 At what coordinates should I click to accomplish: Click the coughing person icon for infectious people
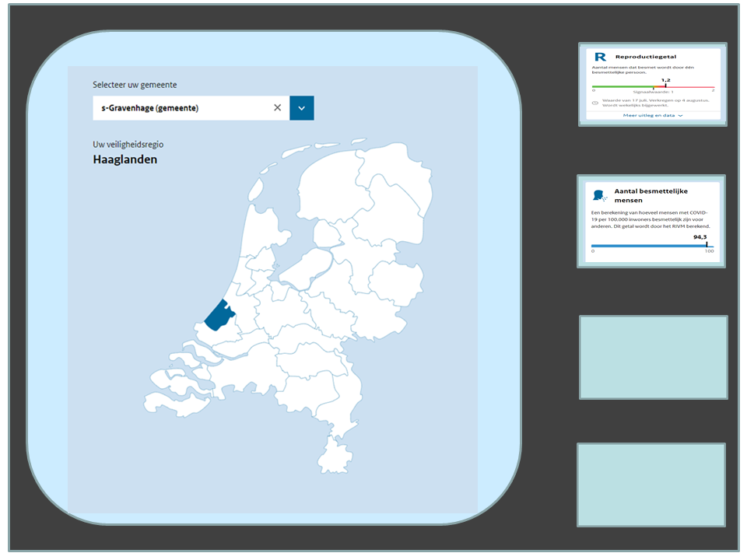[x=599, y=195]
